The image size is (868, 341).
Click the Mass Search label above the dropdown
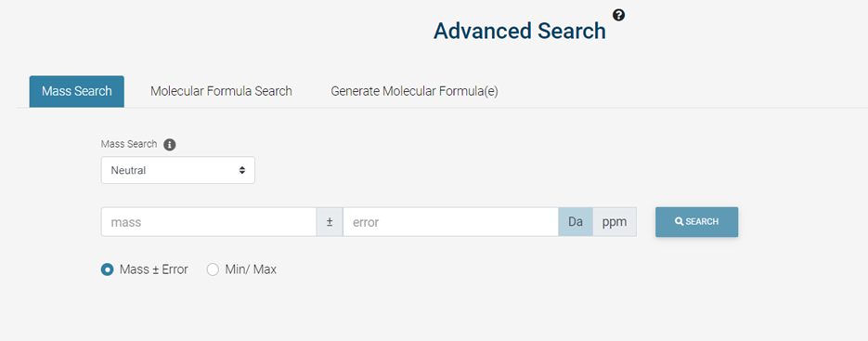(x=129, y=144)
